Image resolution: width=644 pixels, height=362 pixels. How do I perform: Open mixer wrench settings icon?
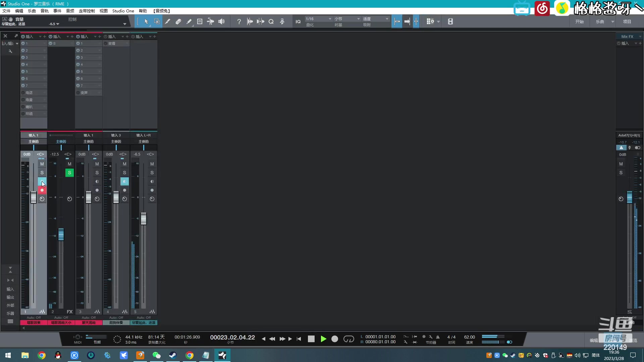10,51
